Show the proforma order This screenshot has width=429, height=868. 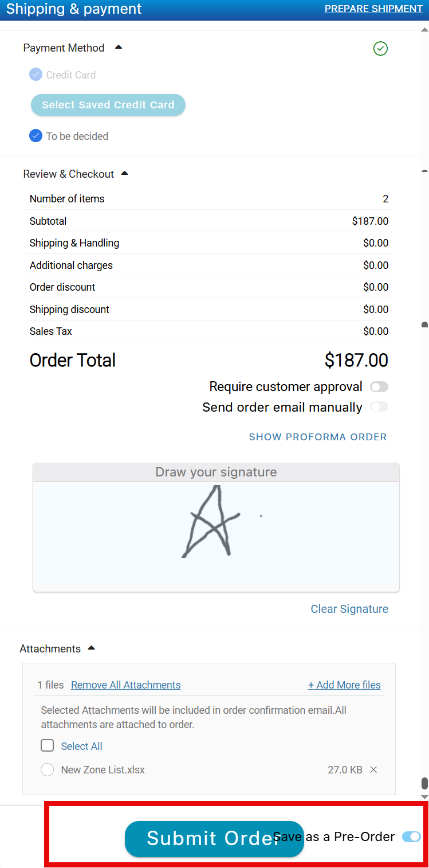coord(318,437)
